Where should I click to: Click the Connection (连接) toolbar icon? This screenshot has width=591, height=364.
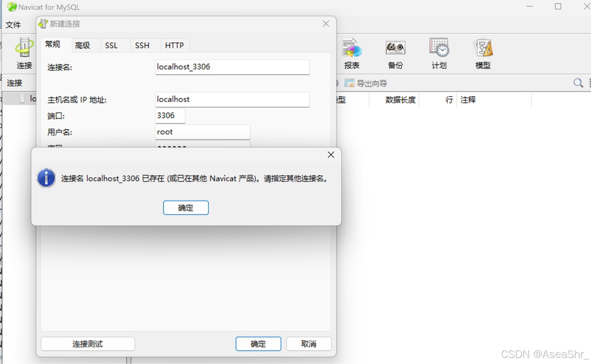click(x=24, y=53)
